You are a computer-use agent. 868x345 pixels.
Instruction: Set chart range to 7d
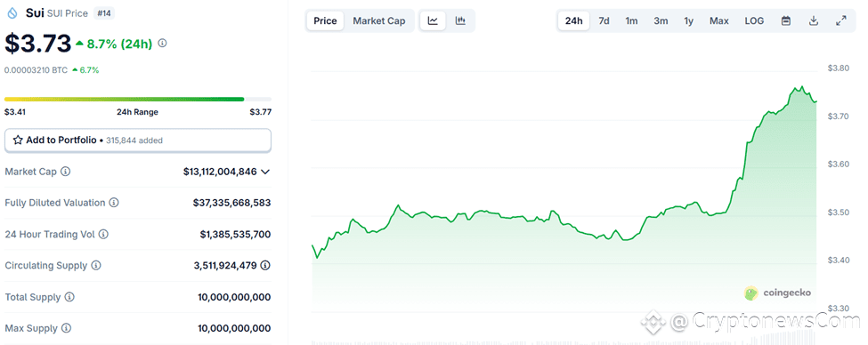coord(604,21)
